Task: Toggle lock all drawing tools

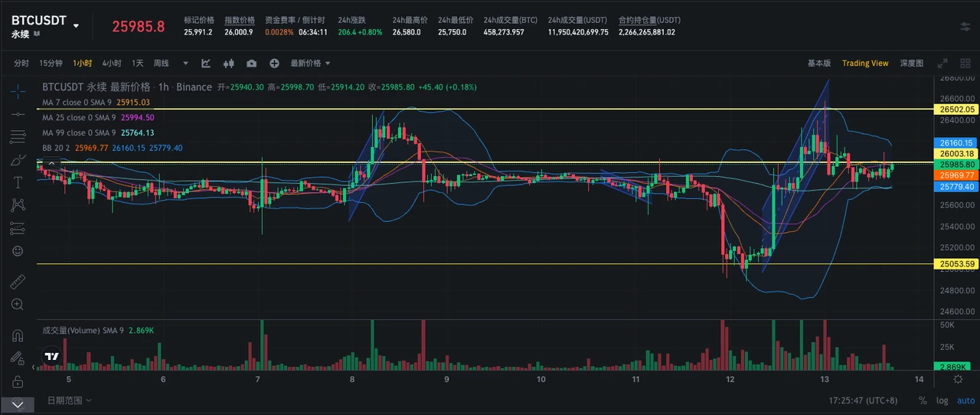Action: point(18,381)
